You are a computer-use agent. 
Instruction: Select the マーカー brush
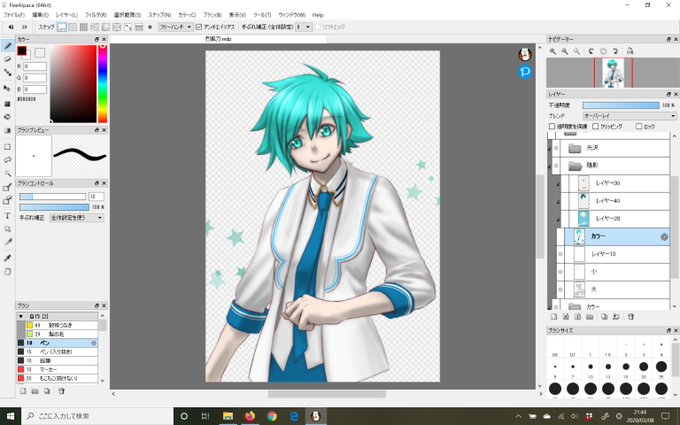[57, 369]
